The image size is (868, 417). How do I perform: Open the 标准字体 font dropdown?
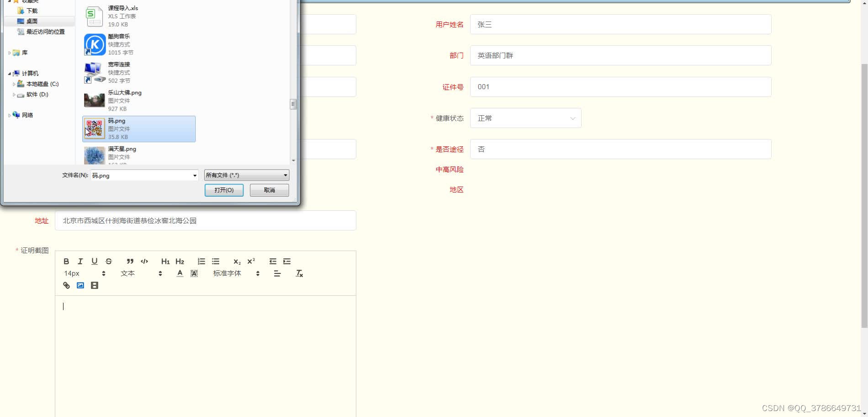click(x=236, y=273)
